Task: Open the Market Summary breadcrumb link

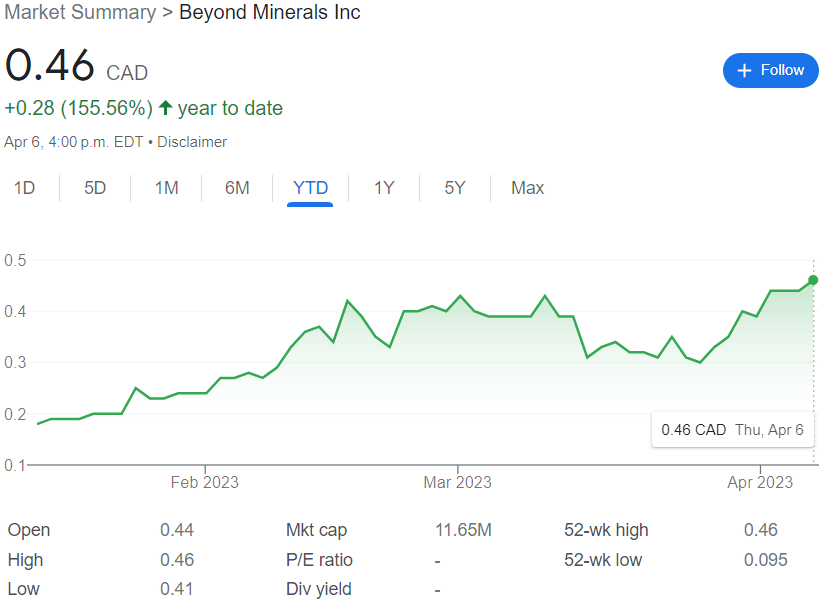Action: (80, 12)
